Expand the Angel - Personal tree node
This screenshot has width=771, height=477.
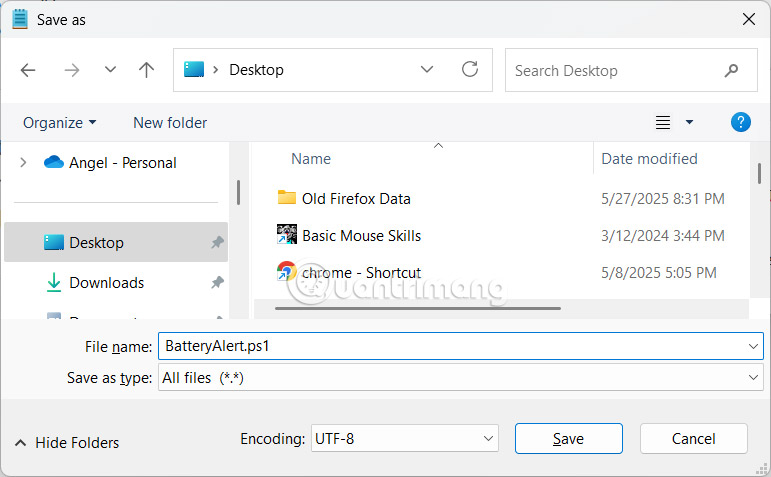23,162
